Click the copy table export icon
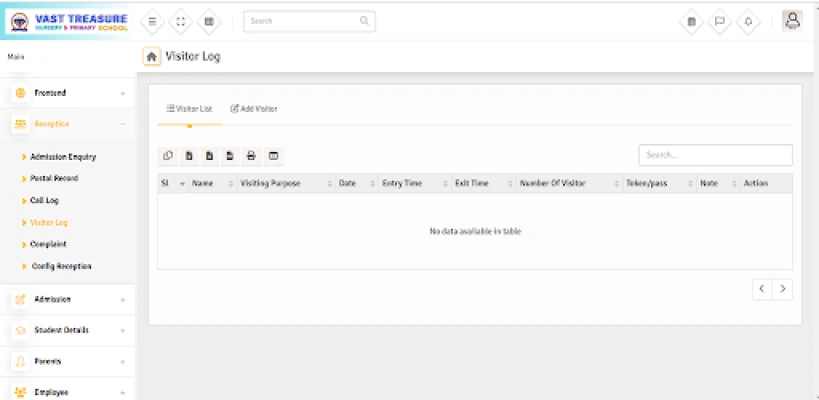Image resolution: width=819 pixels, height=400 pixels. [167, 155]
